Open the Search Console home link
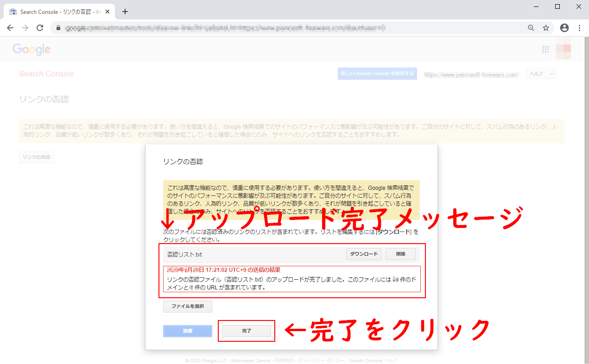Image resolution: width=589 pixels, height=364 pixels. coord(46,74)
